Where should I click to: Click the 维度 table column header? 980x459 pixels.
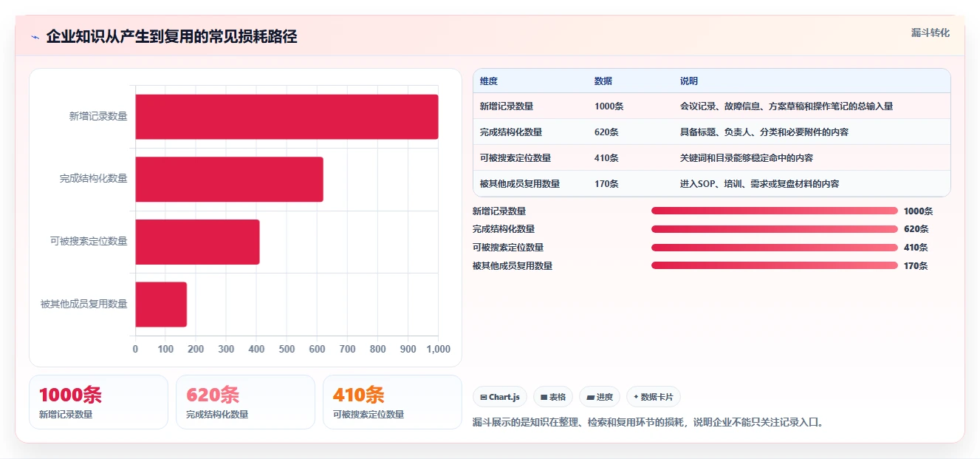tap(489, 81)
